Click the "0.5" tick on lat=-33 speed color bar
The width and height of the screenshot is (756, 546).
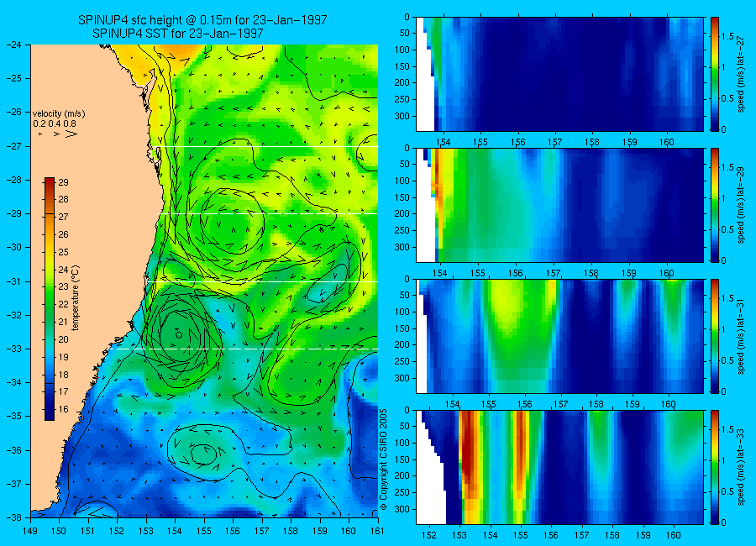(727, 491)
